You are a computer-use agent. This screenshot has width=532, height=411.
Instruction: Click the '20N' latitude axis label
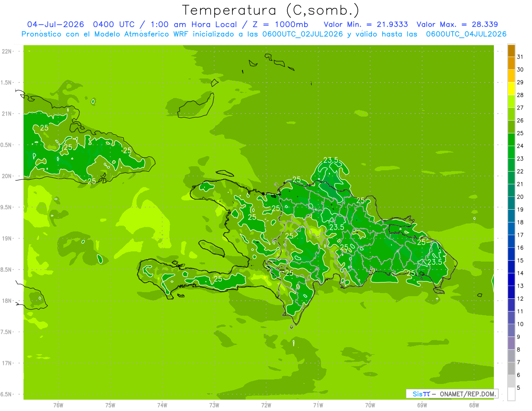(7, 176)
